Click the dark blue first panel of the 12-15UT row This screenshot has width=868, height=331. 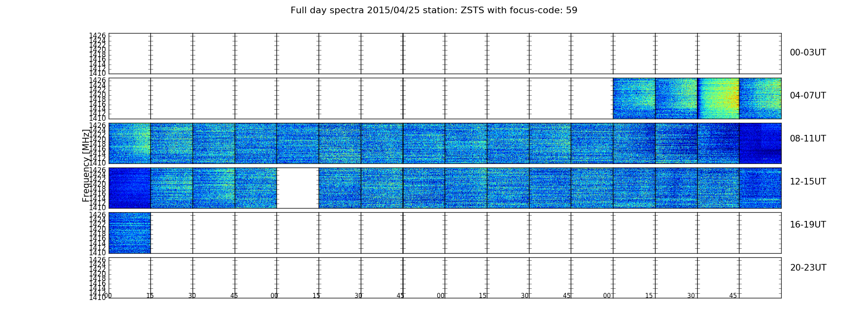[x=129, y=188]
